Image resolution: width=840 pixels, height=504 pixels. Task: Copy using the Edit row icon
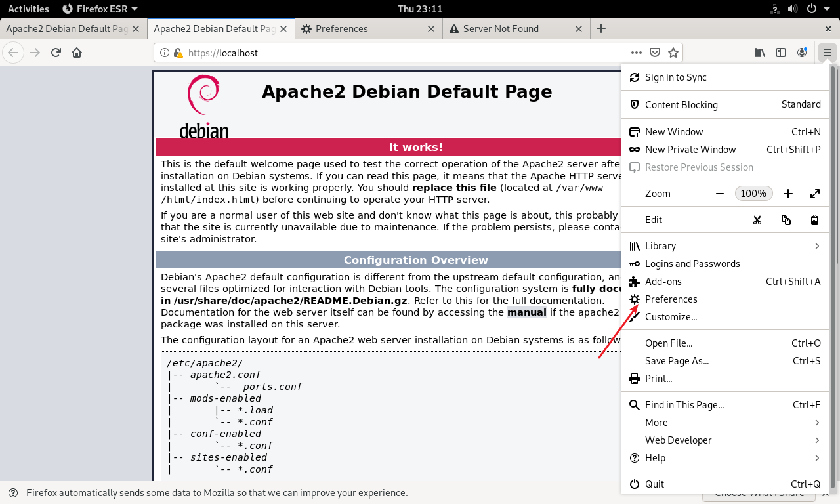[x=786, y=220]
